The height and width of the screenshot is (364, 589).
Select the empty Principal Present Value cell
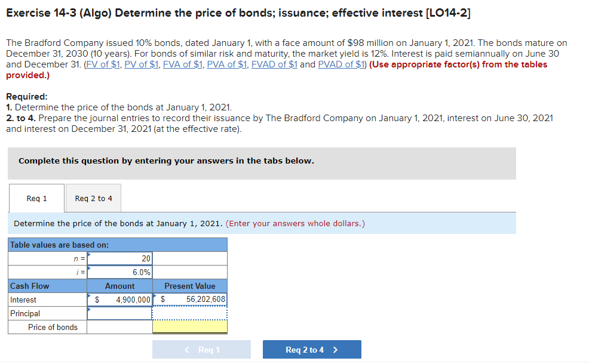[x=191, y=313]
